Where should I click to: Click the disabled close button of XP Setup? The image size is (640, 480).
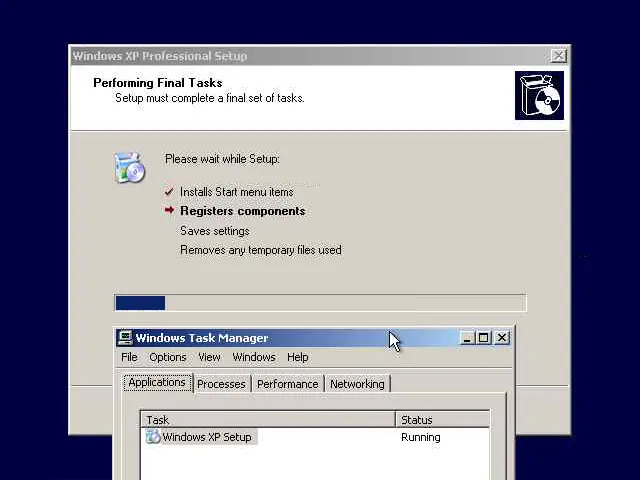coord(558,56)
